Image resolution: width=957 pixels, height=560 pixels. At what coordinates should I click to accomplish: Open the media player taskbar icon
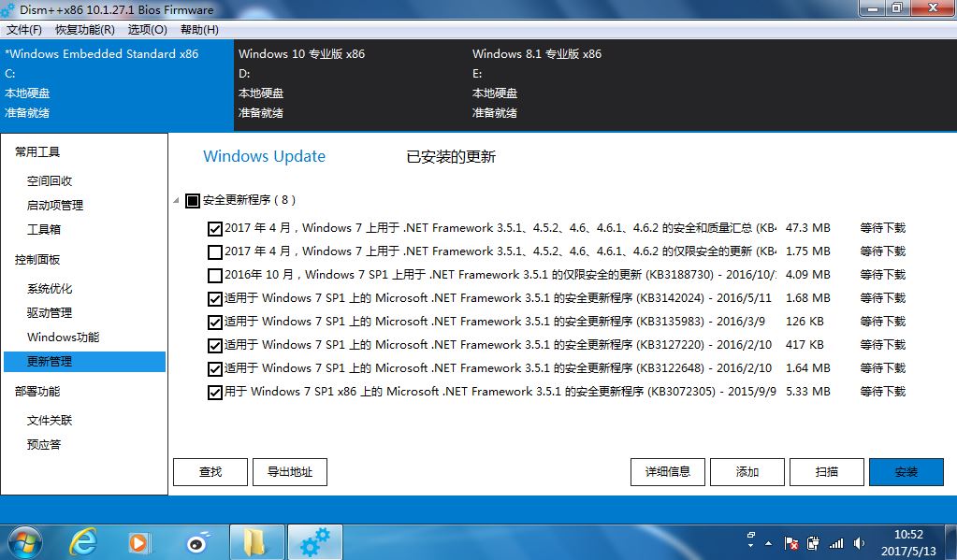coord(138,543)
